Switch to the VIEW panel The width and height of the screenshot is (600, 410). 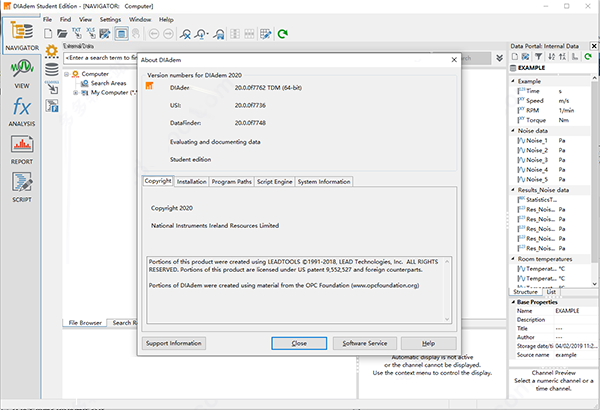20,74
